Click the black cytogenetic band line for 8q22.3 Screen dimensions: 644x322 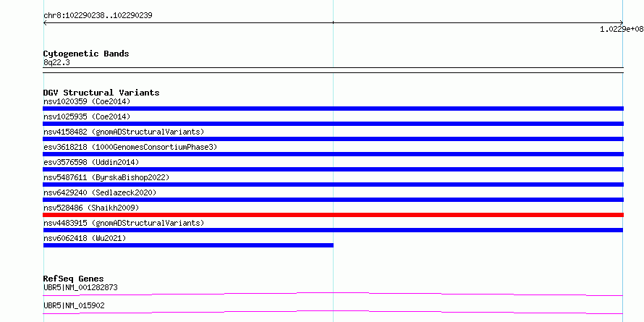coord(333,70)
